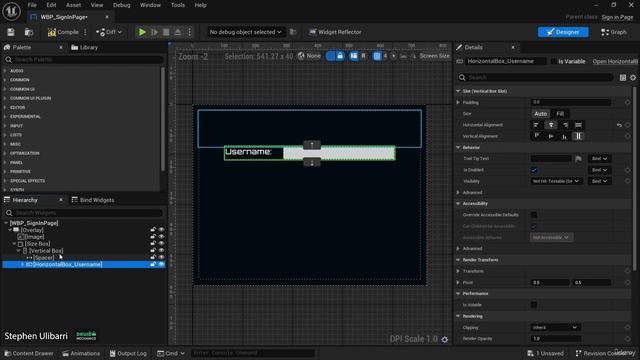
Task: Open play mode options three-dot menu
Action: (189, 32)
